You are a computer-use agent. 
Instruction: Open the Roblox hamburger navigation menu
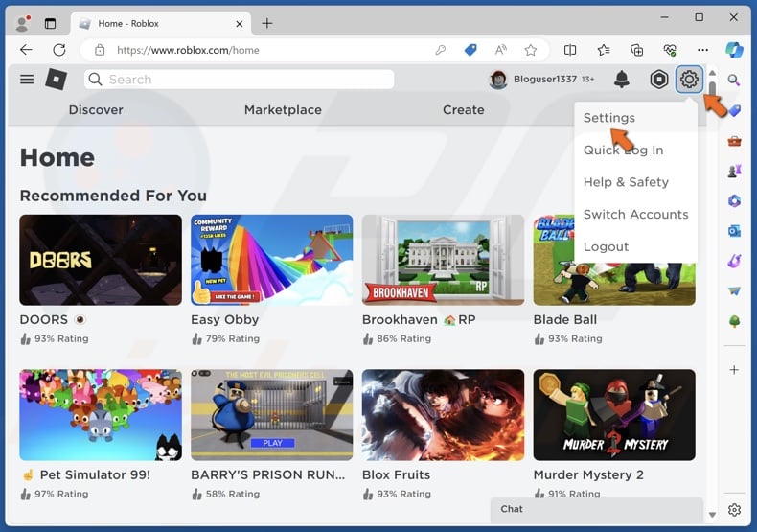click(x=27, y=80)
